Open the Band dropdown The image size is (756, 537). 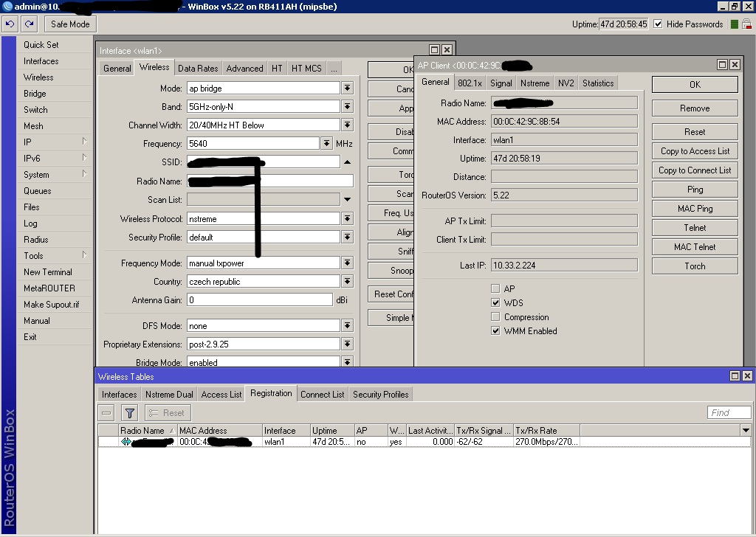347,106
